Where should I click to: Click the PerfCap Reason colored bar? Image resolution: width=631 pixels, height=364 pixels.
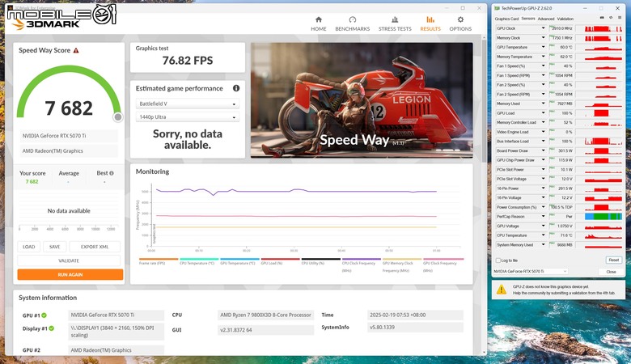click(603, 217)
